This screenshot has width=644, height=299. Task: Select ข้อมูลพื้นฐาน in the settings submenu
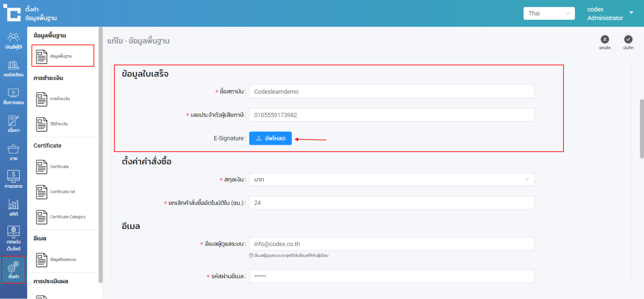63,56
